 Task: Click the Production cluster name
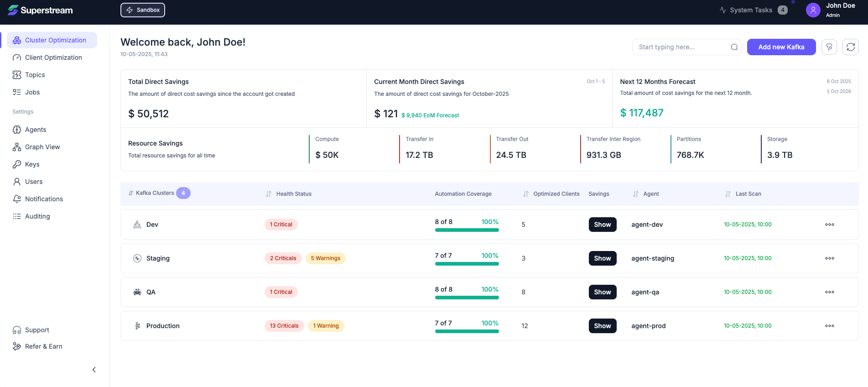(x=163, y=326)
